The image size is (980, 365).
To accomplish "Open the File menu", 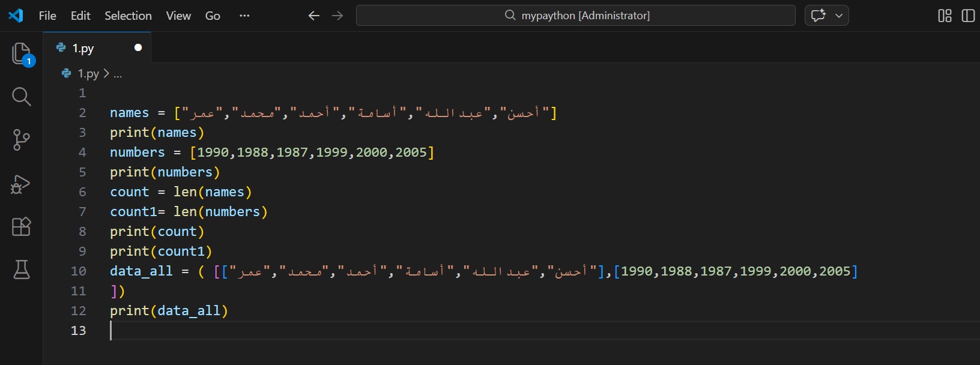I will (x=47, y=16).
